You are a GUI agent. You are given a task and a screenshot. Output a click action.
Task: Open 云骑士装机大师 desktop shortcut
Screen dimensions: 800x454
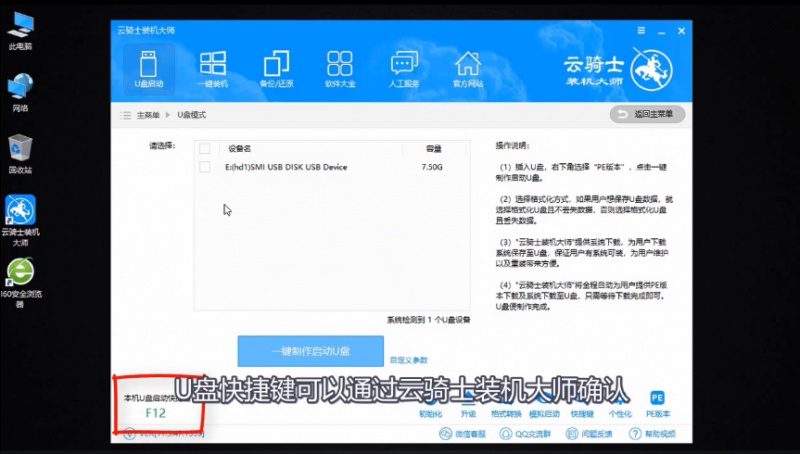coord(20,220)
